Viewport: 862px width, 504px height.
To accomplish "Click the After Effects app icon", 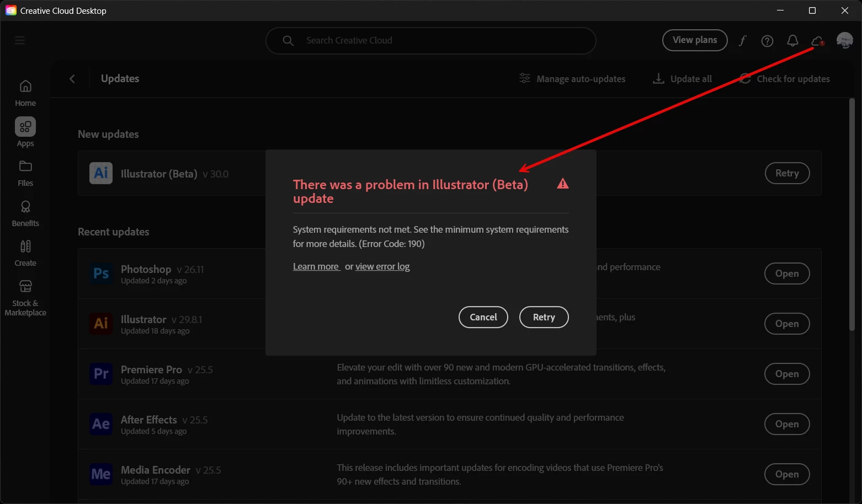I will coord(101,424).
